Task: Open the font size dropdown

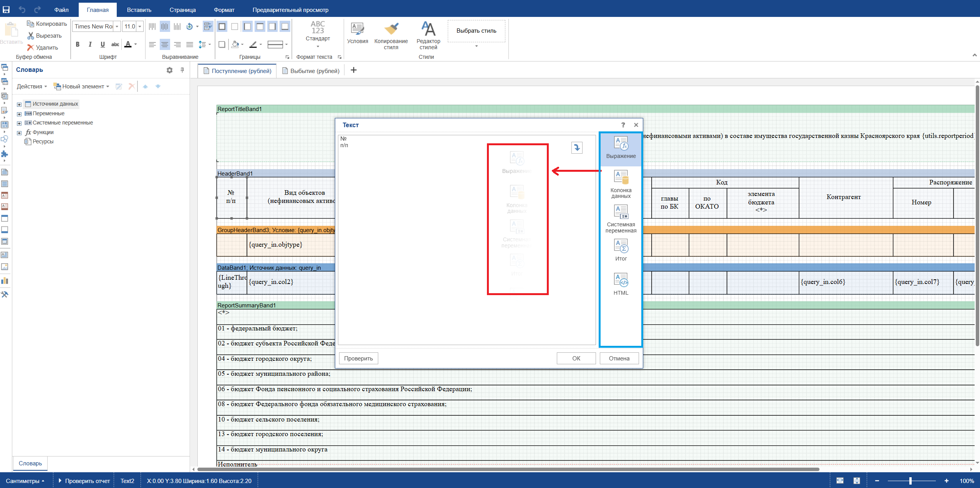Action: click(x=140, y=27)
